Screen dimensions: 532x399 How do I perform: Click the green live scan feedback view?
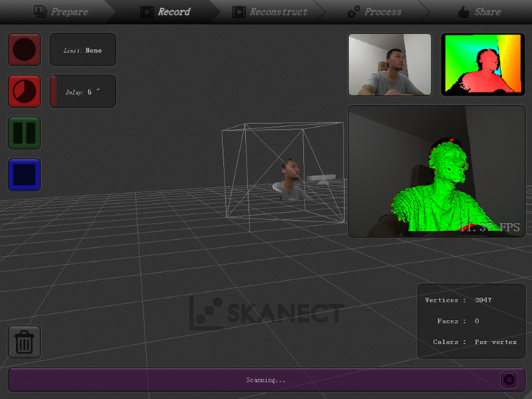point(437,171)
